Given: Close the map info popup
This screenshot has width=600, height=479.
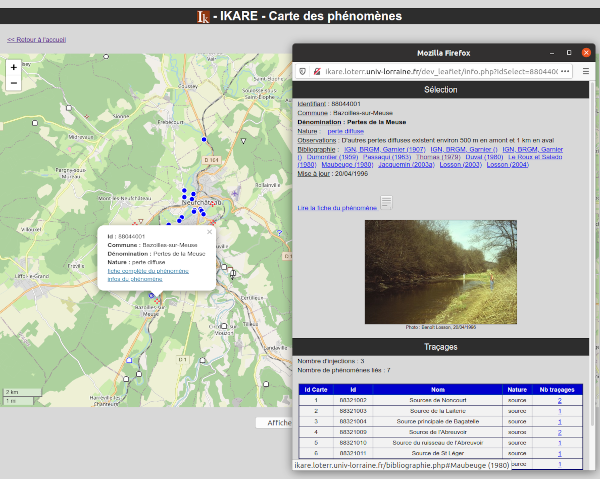Looking at the screenshot, I should [209, 232].
